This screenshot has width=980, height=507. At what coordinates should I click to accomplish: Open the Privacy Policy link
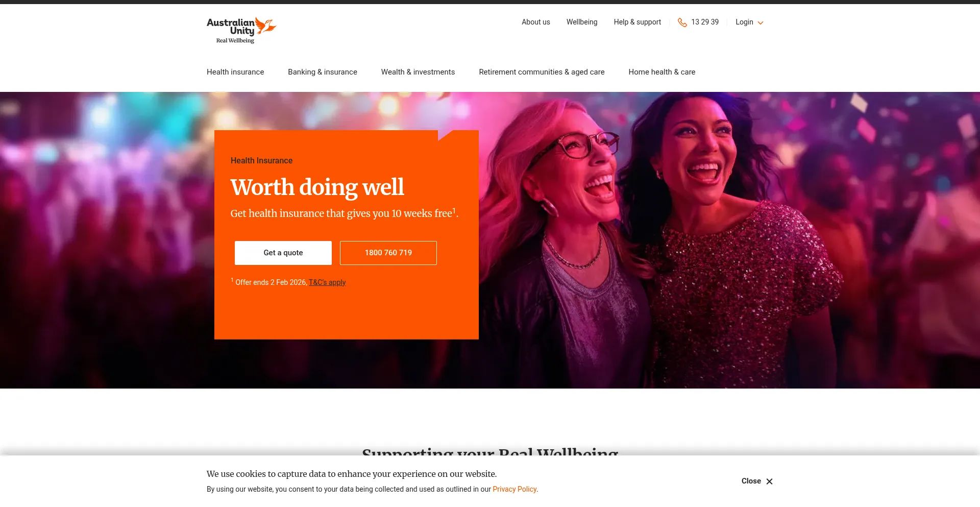pyautogui.click(x=514, y=489)
